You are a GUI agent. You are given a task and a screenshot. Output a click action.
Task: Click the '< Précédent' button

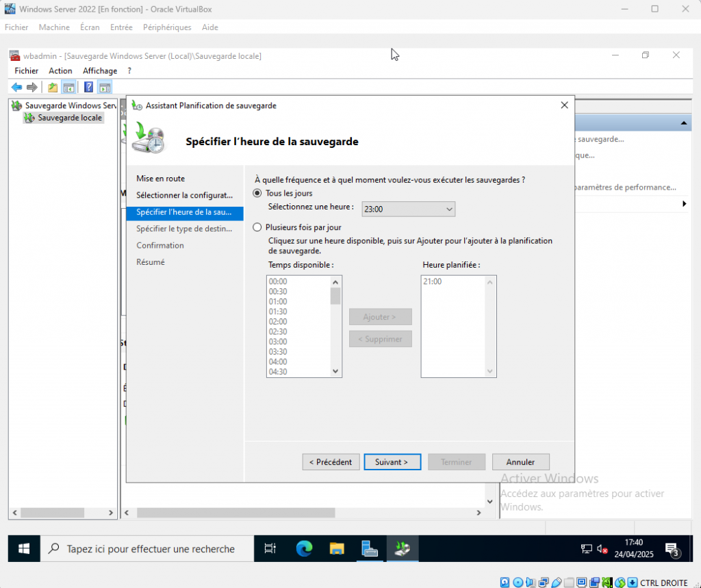[331, 462]
